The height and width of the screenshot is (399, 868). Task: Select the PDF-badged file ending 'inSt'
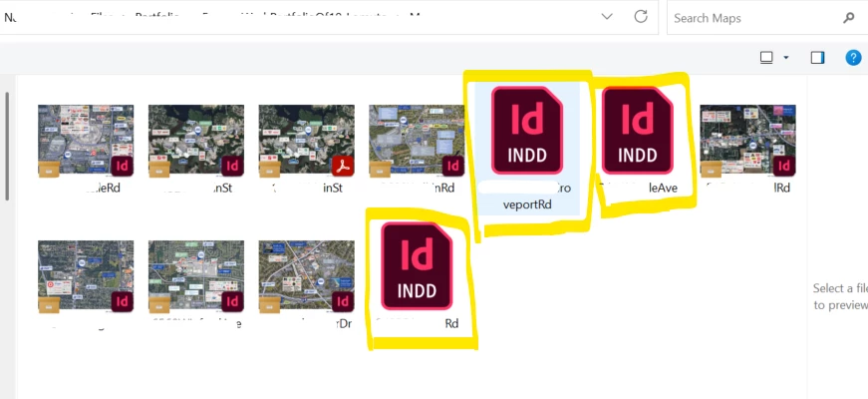point(306,142)
